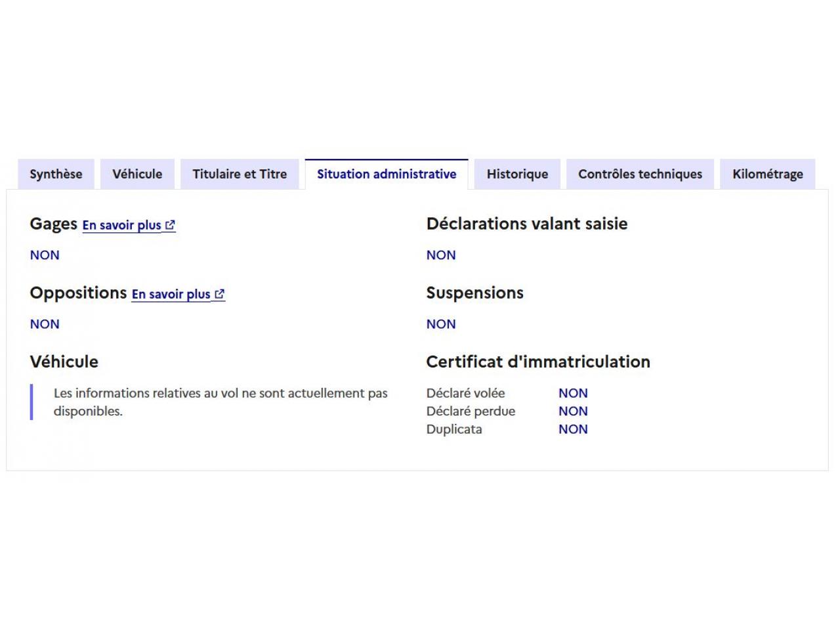Image resolution: width=840 pixels, height=630 pixels.
Task: Click the Certificat d'immatriculation heading
Action: pos(538,362)
